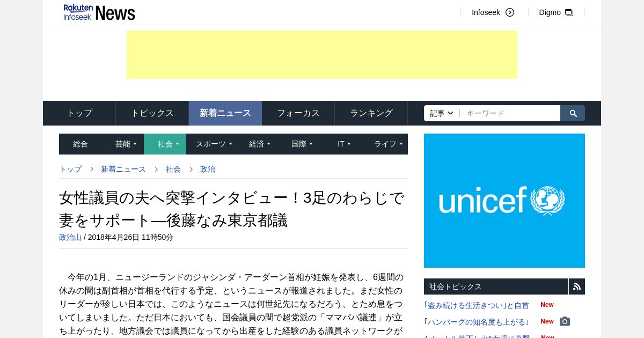Select the 総合 category
Screen dimensions: 644x338
point(80,144)
